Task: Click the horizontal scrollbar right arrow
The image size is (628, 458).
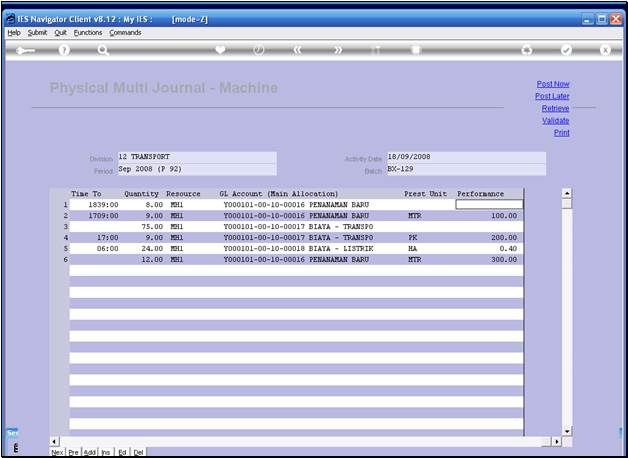Action: 557,442
